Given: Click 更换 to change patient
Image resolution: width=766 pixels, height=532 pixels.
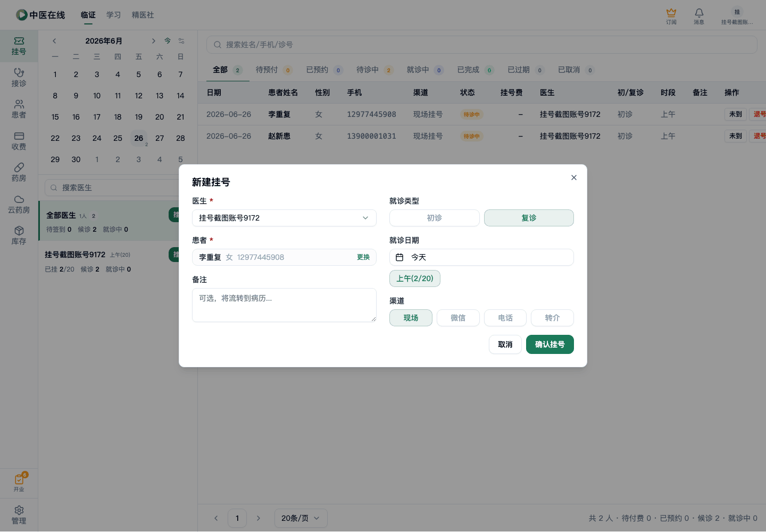Looking at the screenshot, I should pyautogui.click(x=363, y=257).
